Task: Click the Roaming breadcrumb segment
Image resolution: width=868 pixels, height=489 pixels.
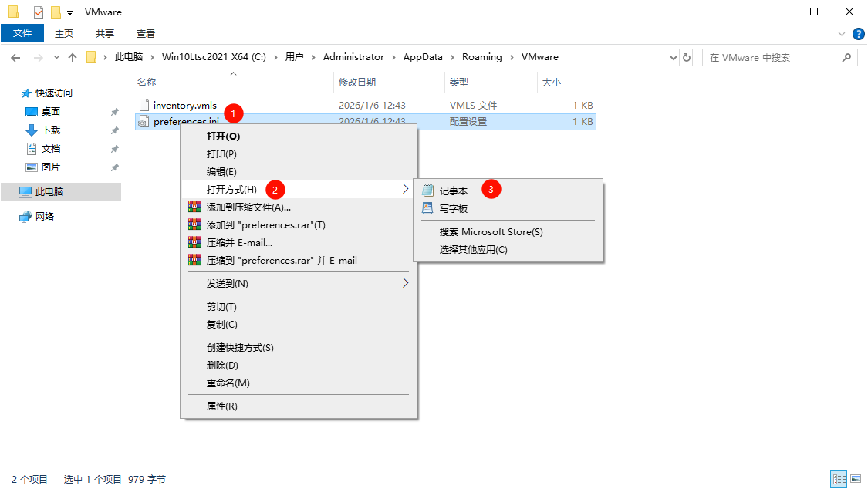Action: [x=481, y=57]
